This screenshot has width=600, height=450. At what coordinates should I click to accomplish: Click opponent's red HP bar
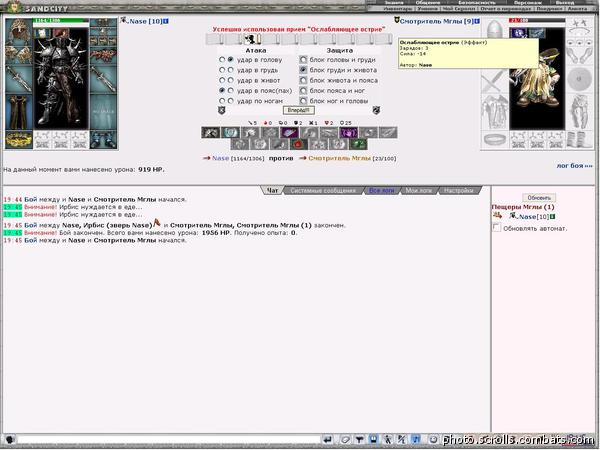click(537, 21)
